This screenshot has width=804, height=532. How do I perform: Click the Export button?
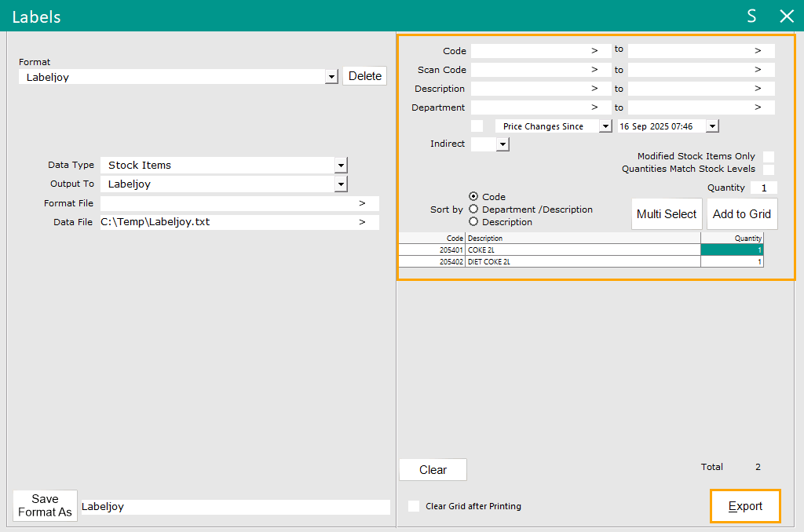point(745,506)
